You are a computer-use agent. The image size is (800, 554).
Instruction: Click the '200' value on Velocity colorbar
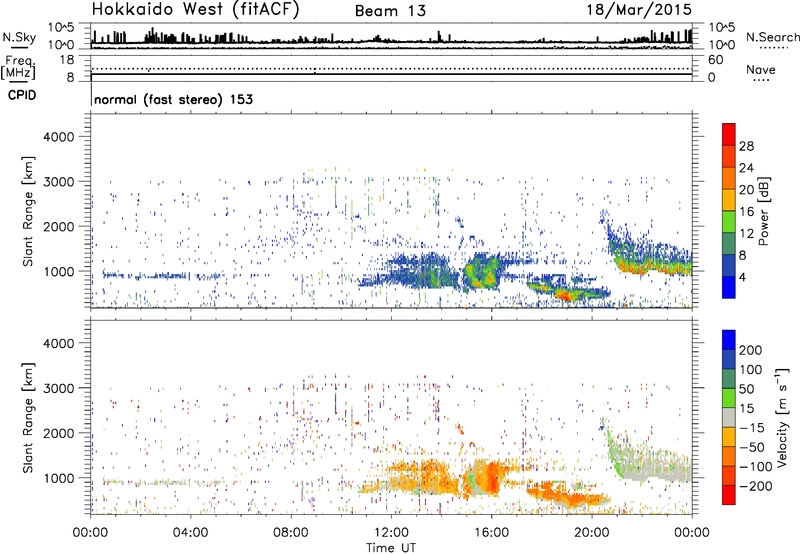tap(751, 350)
